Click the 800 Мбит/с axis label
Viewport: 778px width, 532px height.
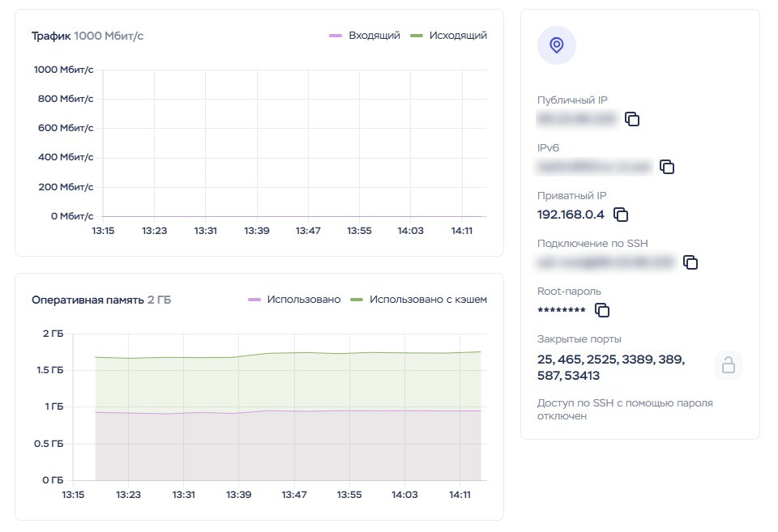pyautogui.click(x=66, y=99)
